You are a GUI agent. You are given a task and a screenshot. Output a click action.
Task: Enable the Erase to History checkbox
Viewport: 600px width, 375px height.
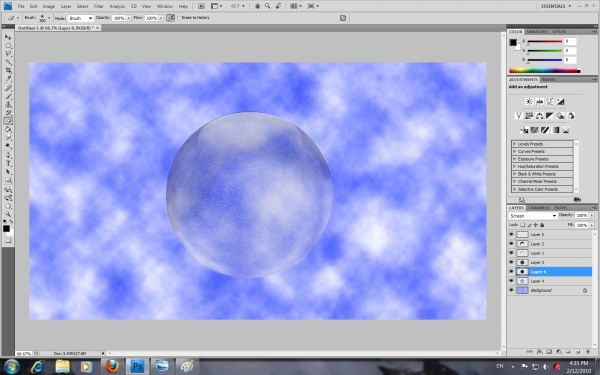[179, 18]
